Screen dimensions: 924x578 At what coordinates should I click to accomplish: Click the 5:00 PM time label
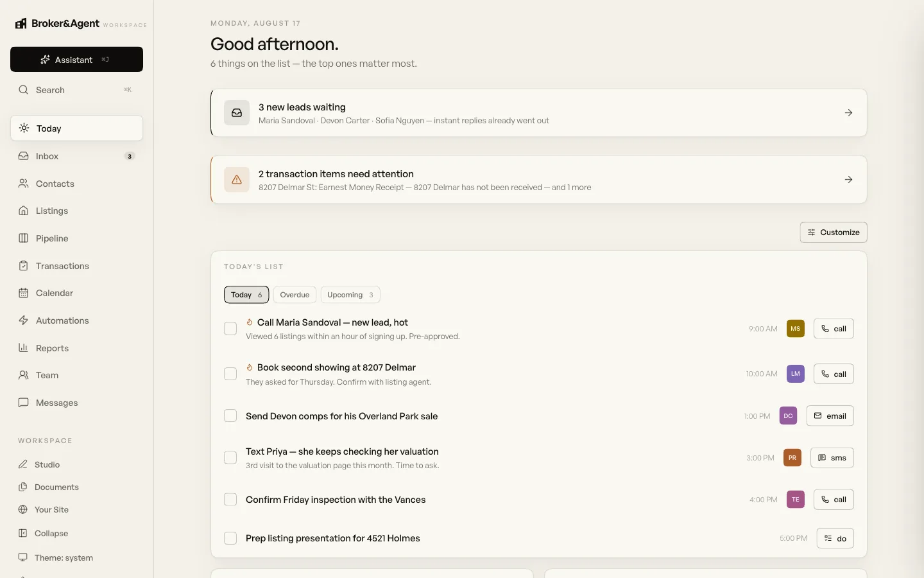click(x=794, y=538)
